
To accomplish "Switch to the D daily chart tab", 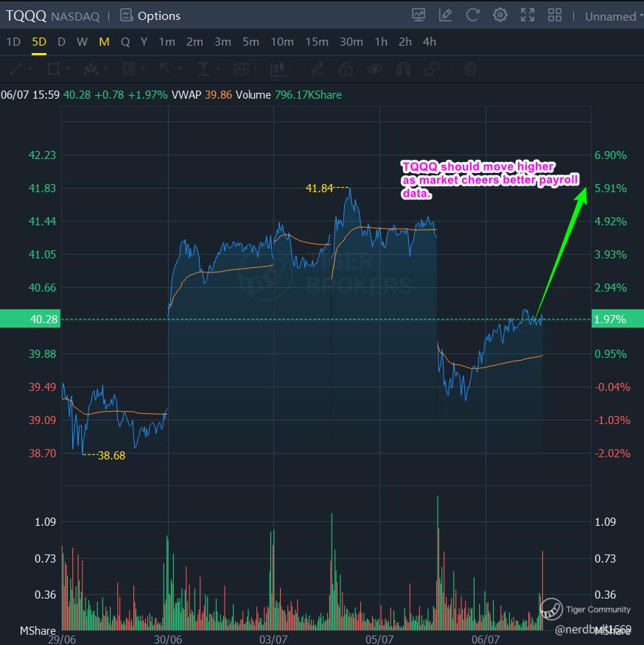I will 61,41.
